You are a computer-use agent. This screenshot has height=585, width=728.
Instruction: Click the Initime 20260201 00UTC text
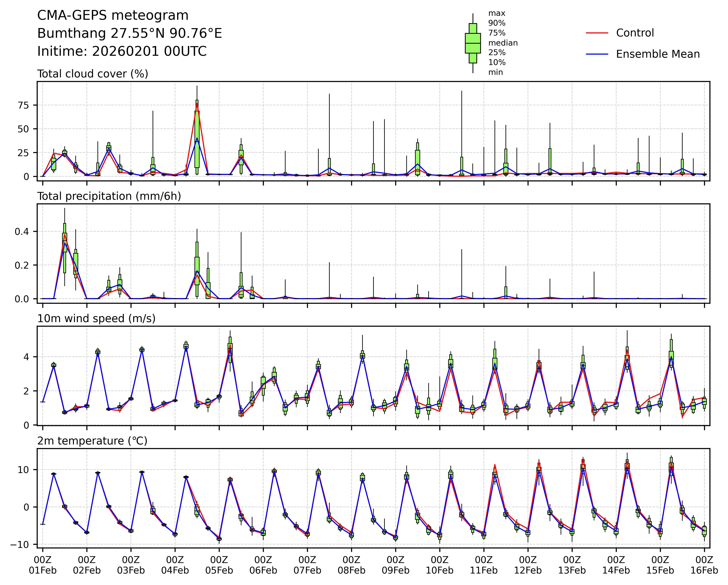(122, 52)
